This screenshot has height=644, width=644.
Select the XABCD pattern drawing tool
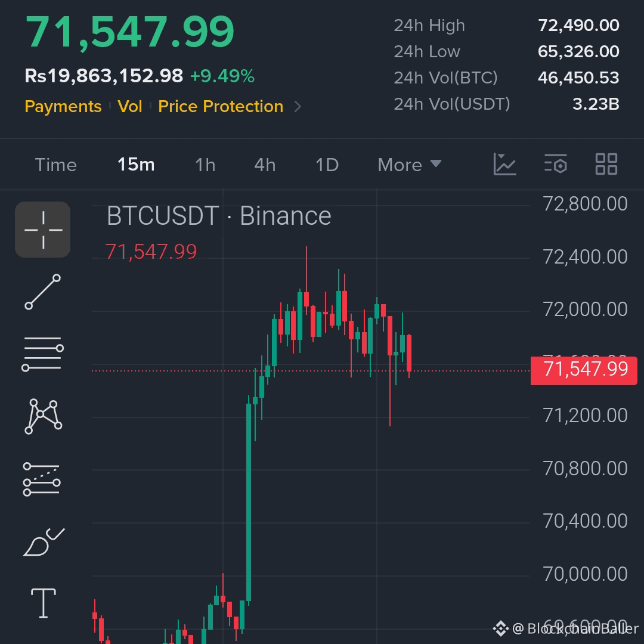coord(43,416)
